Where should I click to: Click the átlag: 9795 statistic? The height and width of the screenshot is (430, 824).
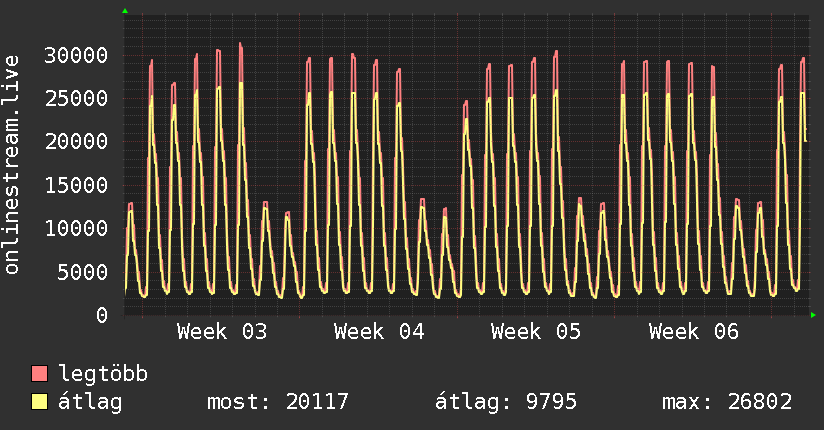[506, 402]
